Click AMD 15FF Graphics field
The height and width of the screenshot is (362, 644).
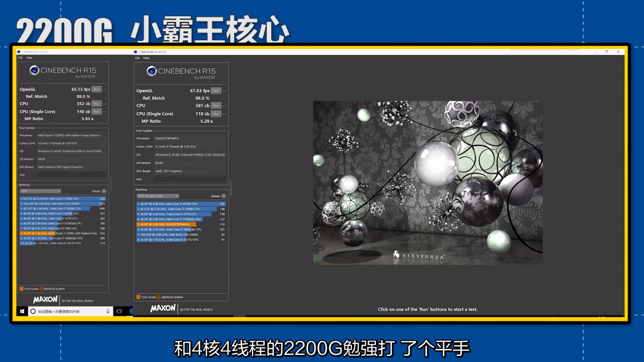coord(190,171)
